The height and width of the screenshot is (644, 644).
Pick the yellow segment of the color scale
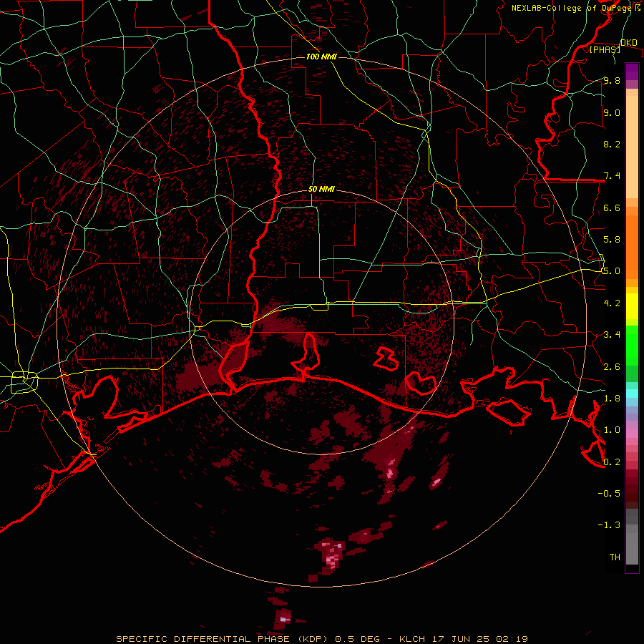coord(632,306)
